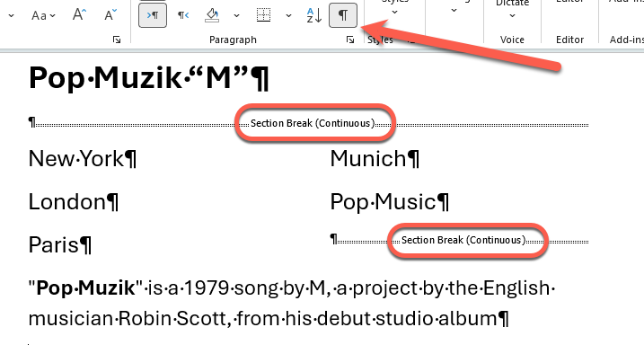Click the Editor group label
This screenshot has height=345, width=644.
coord(569,40)
